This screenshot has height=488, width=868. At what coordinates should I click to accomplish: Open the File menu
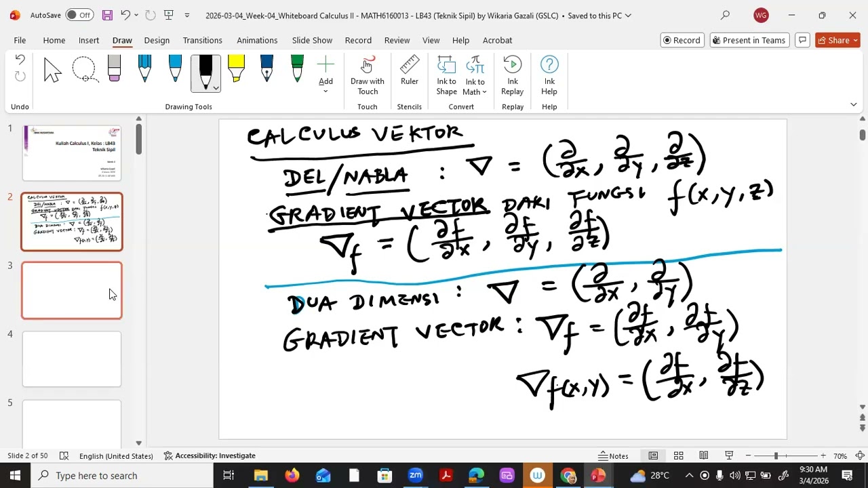coord(20,40)
